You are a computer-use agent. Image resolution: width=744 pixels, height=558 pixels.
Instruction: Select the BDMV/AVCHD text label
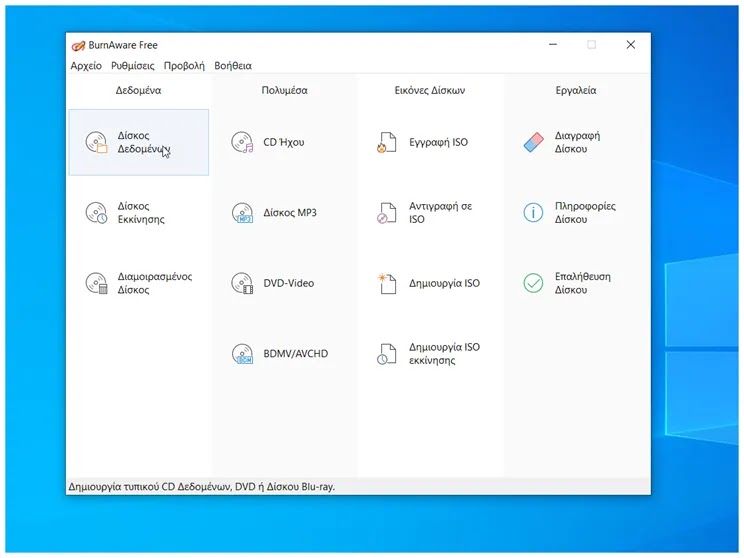point(296,353)
